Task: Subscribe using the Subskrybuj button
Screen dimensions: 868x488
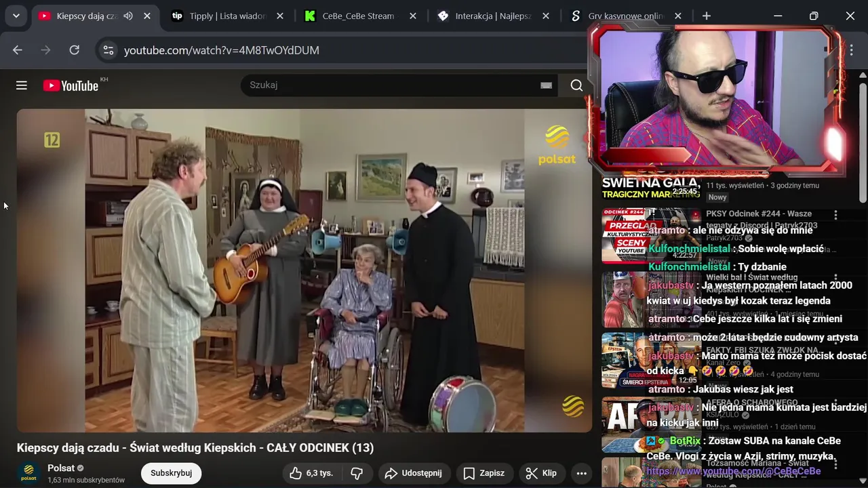Action: click(x=171, y=473)
